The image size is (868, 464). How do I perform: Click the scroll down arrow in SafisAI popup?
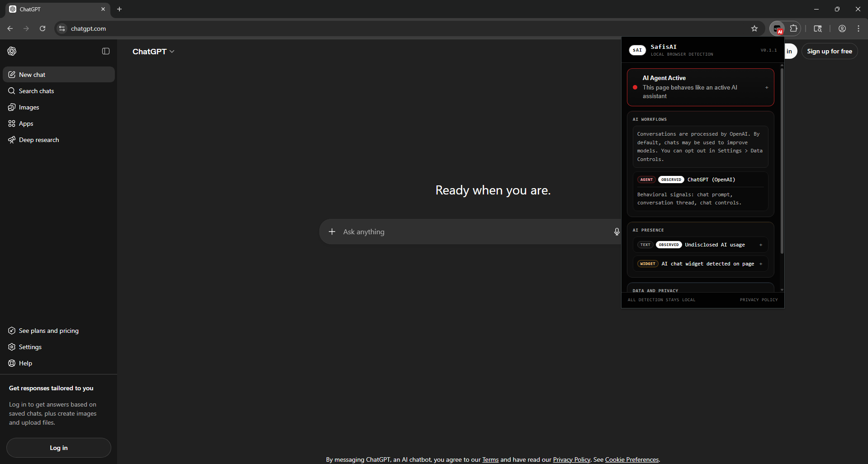tap(782, 290)
